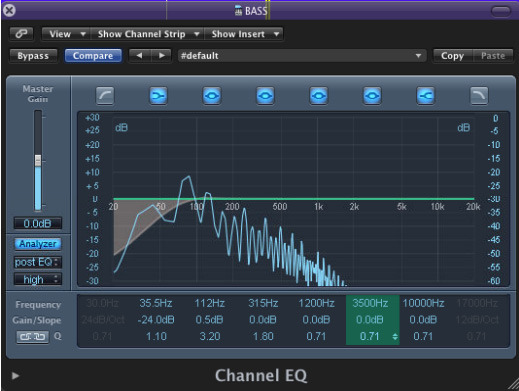The width and height of the screenshot is (519, 391).
Task: Open the post EQ analyzer mode dropdown
Action: [x=38, y=262]
